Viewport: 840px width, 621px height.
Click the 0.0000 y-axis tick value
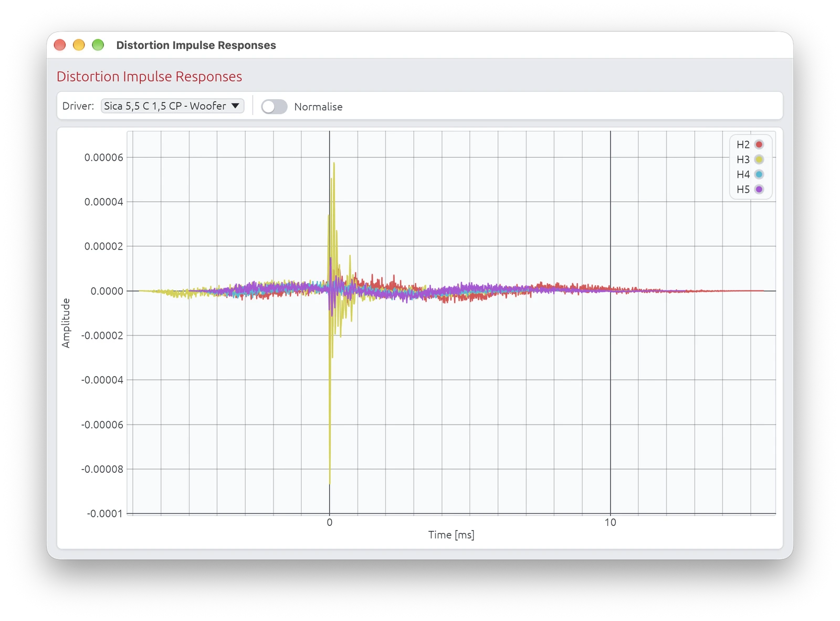(x=107, y=291)
